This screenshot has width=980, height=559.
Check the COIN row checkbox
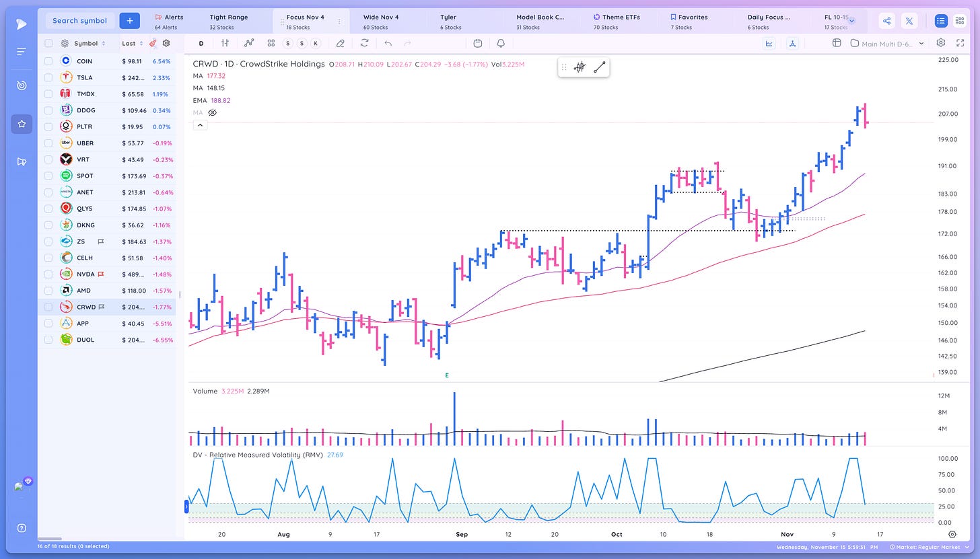48,61
